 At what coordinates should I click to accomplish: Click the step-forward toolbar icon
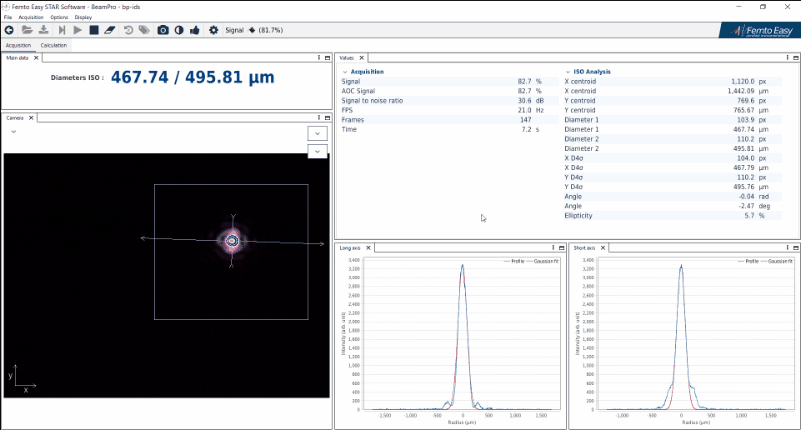click(x=61, y=31)
